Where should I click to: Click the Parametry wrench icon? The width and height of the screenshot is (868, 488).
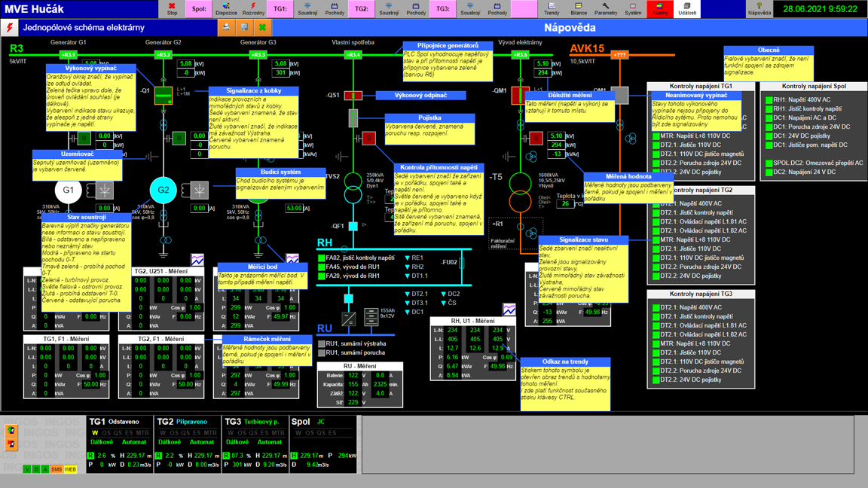coord(605,9)
